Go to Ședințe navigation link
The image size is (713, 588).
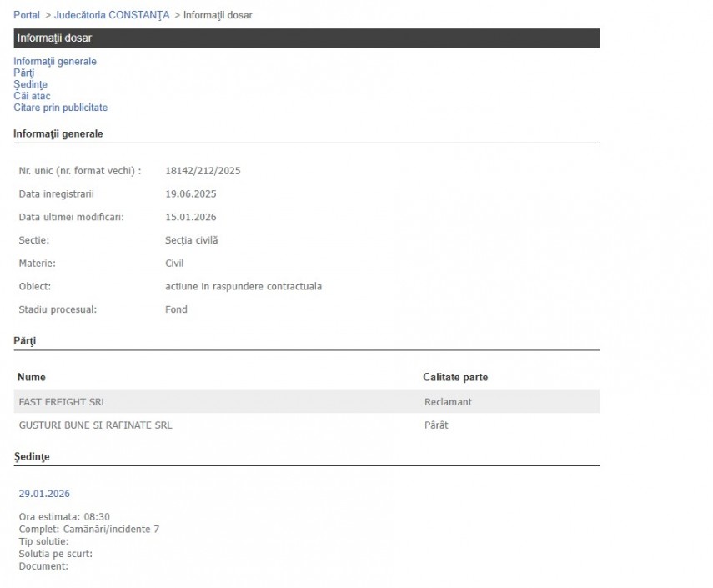click(31, 84)
